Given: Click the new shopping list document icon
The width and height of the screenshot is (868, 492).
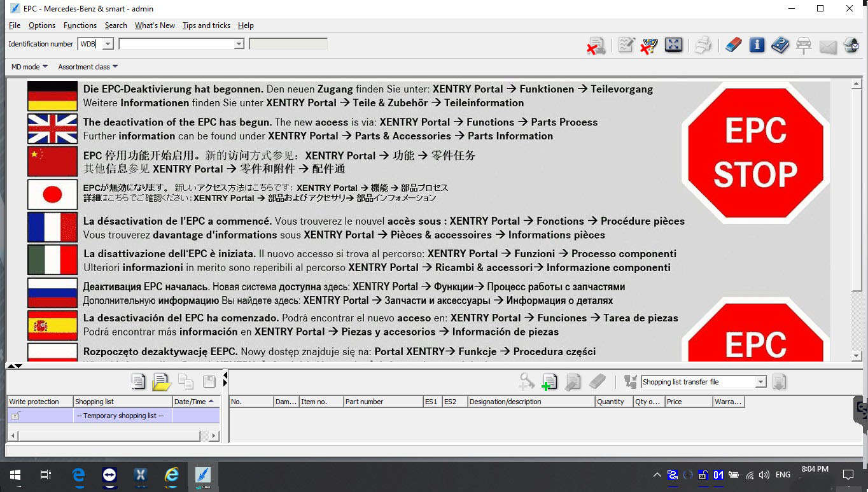Looking at the screenshot, I should tap(138, 381).
